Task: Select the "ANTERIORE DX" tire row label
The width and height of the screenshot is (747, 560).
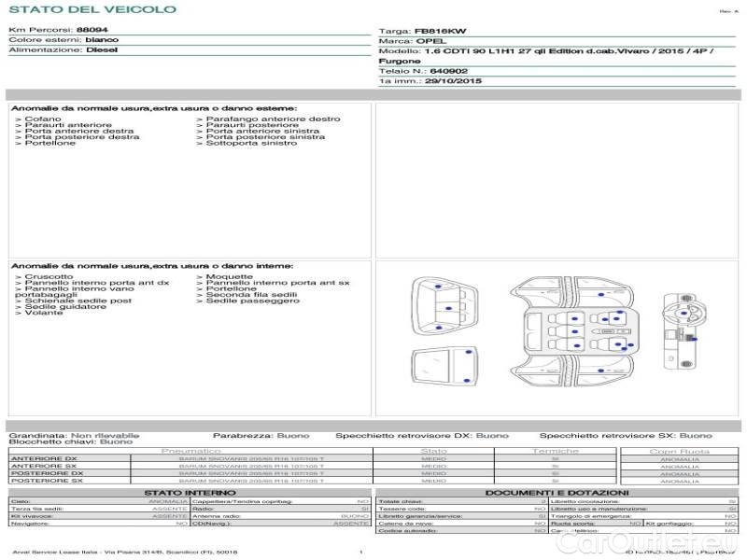Action: [44, 459]
